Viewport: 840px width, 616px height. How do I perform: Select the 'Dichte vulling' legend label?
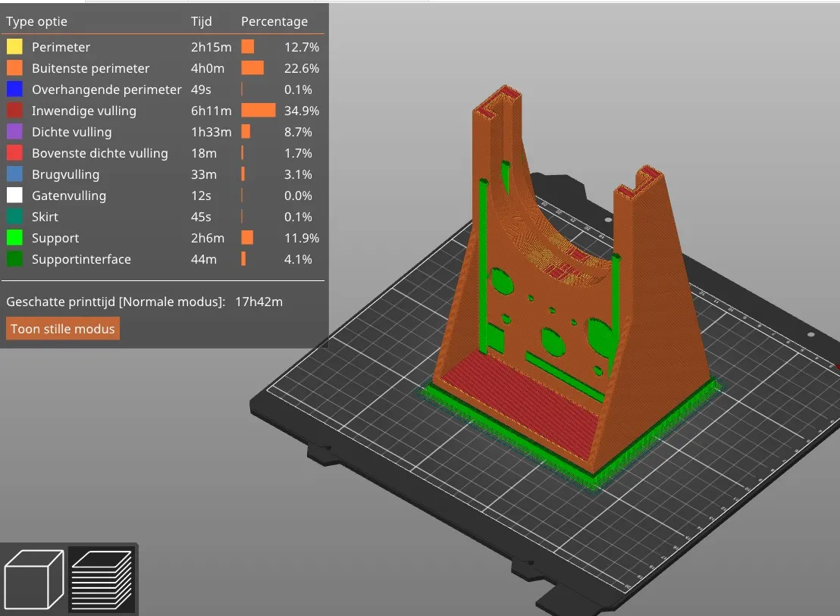(72, 132)
